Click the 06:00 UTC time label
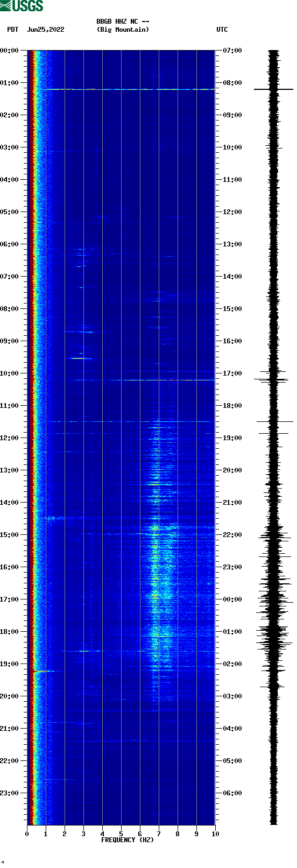 232,793
